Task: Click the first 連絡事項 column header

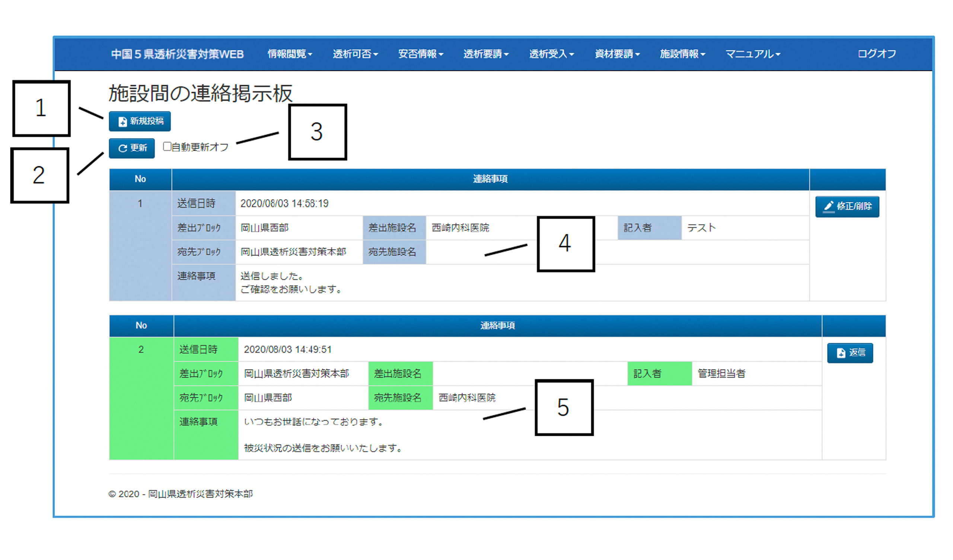Action: [x=490, y=179]
